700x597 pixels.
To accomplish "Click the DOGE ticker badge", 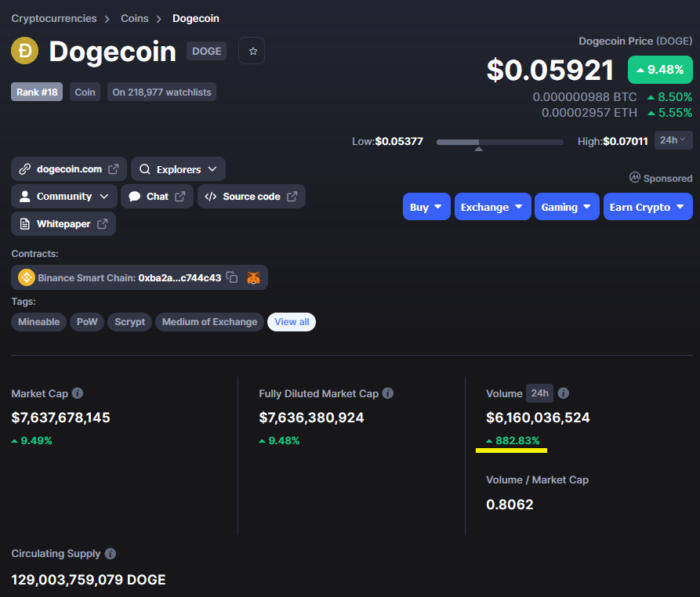I will point(207,51).
